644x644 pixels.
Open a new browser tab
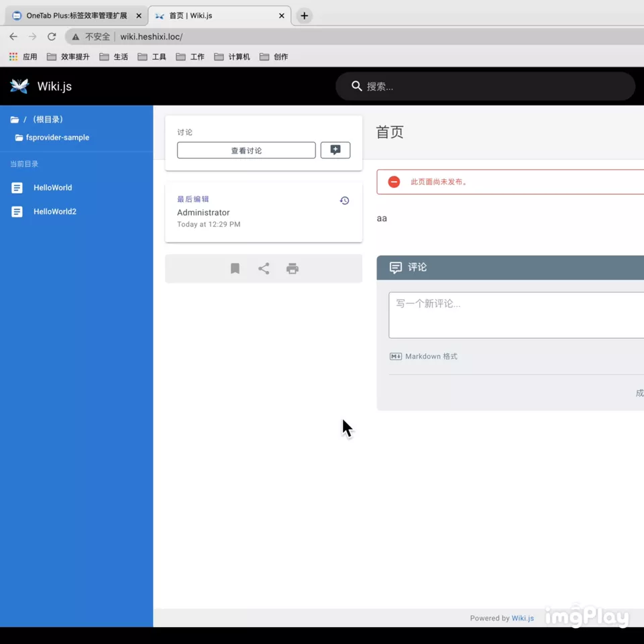(x=304, y=15)
